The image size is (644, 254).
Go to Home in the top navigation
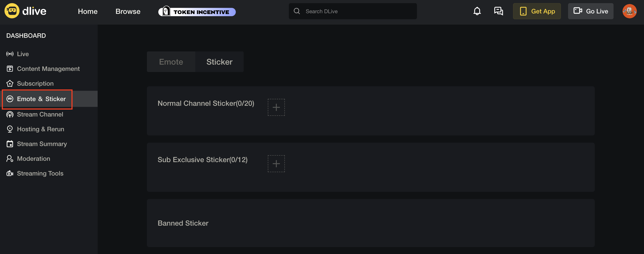tap(88, 11)
